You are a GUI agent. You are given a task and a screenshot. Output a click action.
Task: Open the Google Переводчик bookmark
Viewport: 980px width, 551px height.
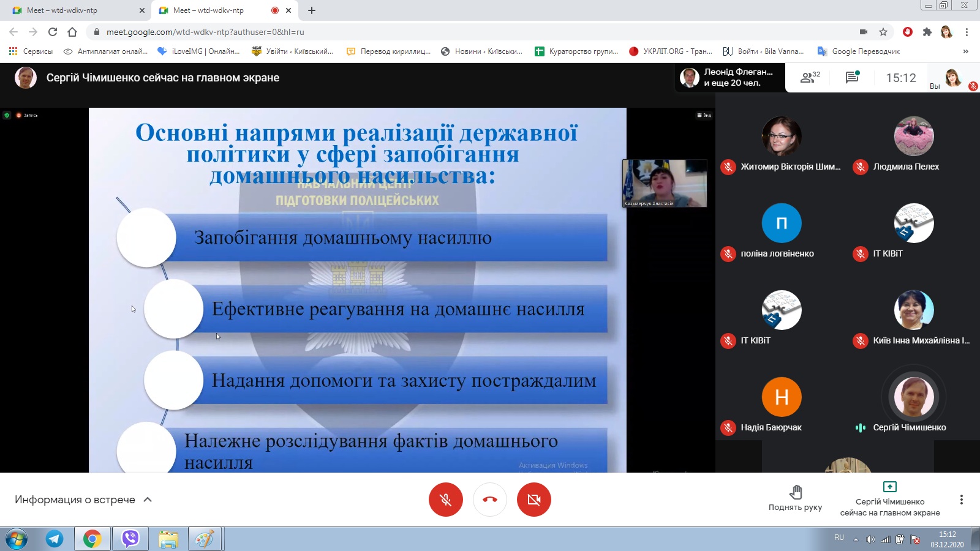coord(859,51)
